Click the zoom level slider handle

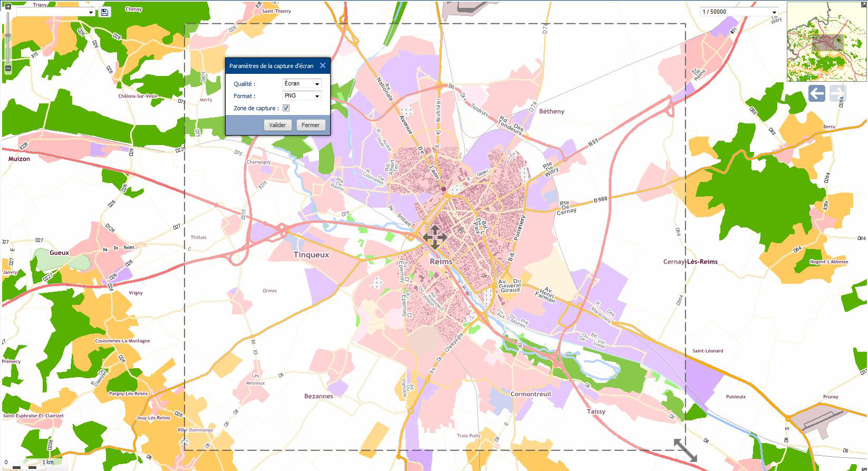[x=8, y=35]
